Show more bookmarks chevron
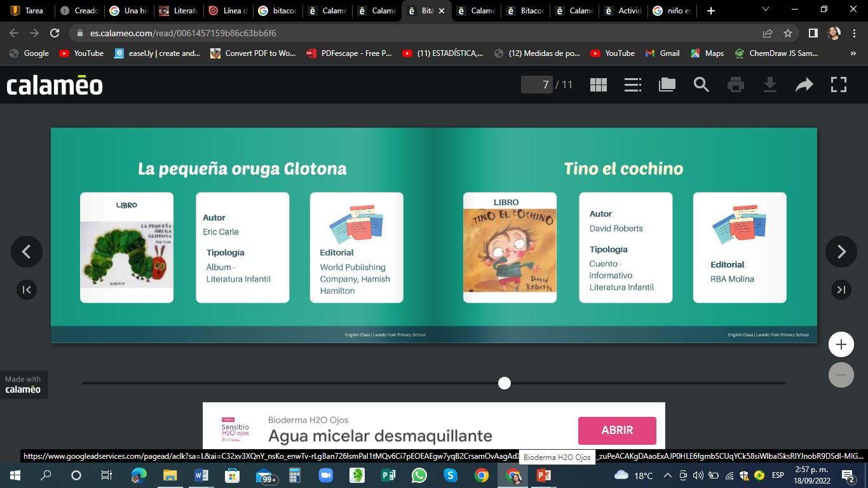This screenshot has width=868, height=488. pos(853,53)
